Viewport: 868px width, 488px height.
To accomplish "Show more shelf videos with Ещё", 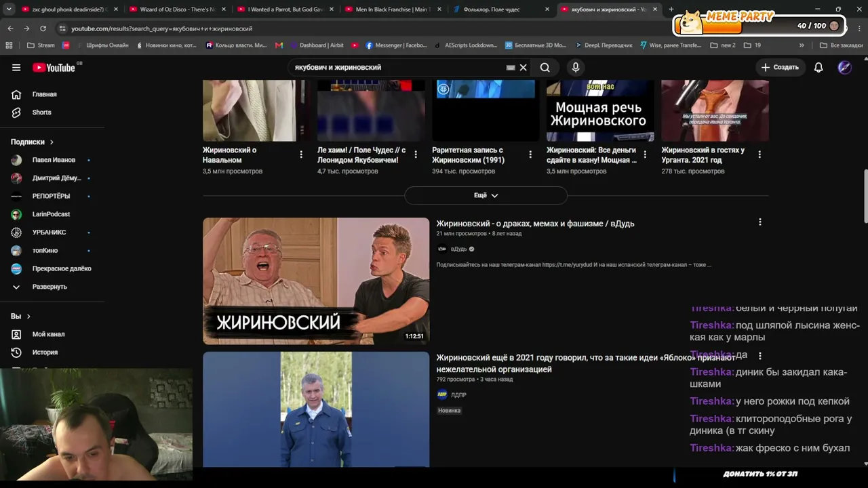I will [486, 195].
